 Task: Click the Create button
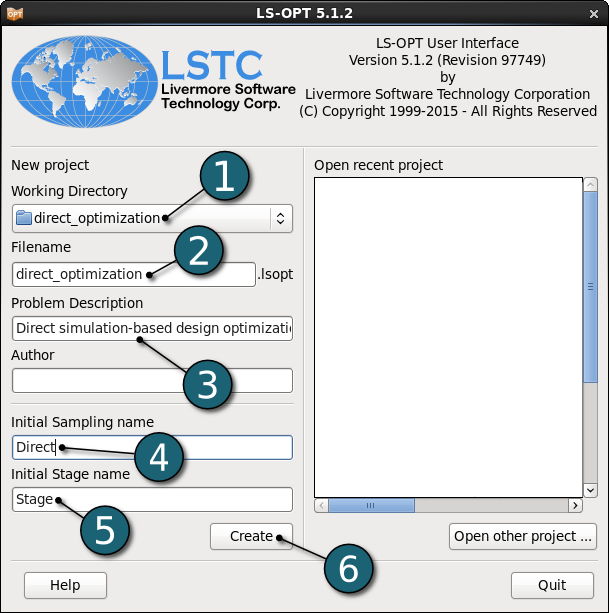coord(251,536)
